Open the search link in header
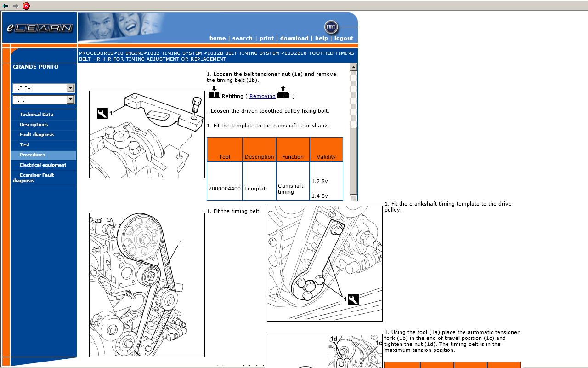The image size is (588, 368). [x=242, y=38]
